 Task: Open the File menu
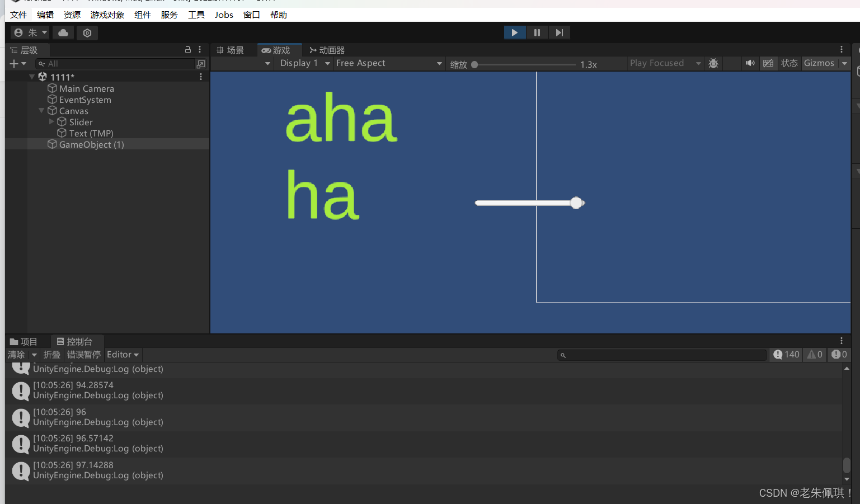(x=18, y=15)
